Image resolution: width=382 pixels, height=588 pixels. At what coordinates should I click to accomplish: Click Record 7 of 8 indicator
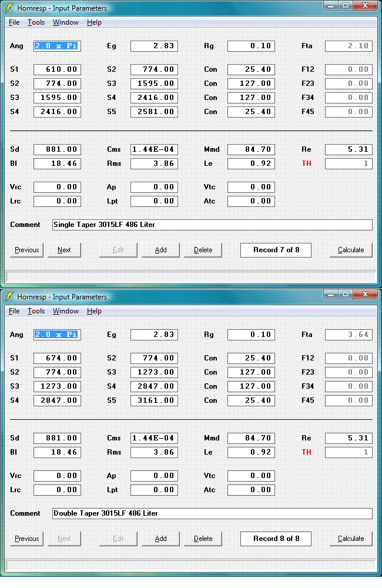coord(276,250)
